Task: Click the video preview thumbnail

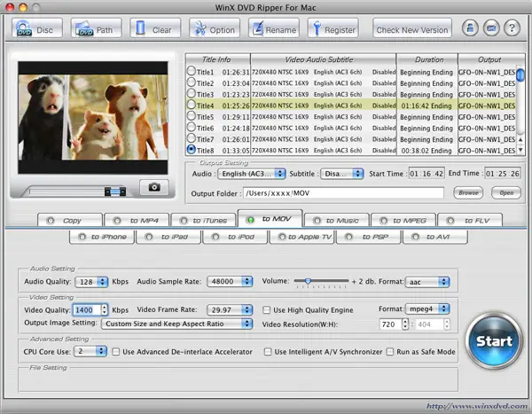Action: point(93,117)
